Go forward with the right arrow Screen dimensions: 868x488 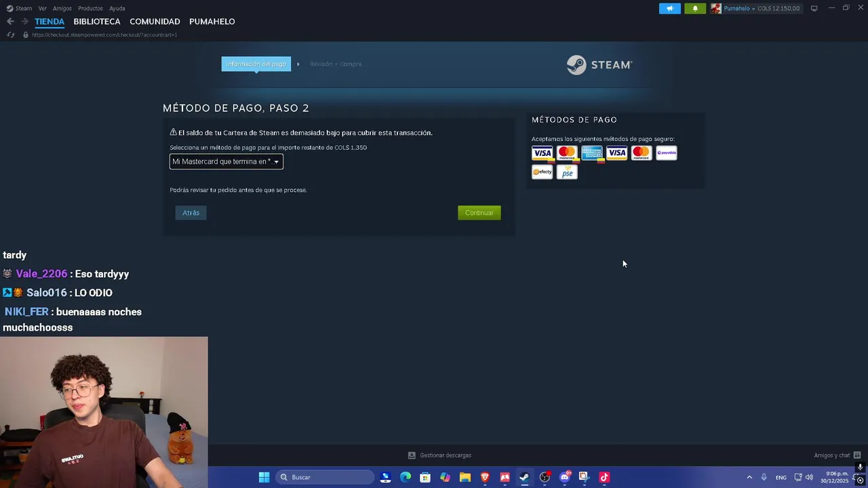[24, 22]
